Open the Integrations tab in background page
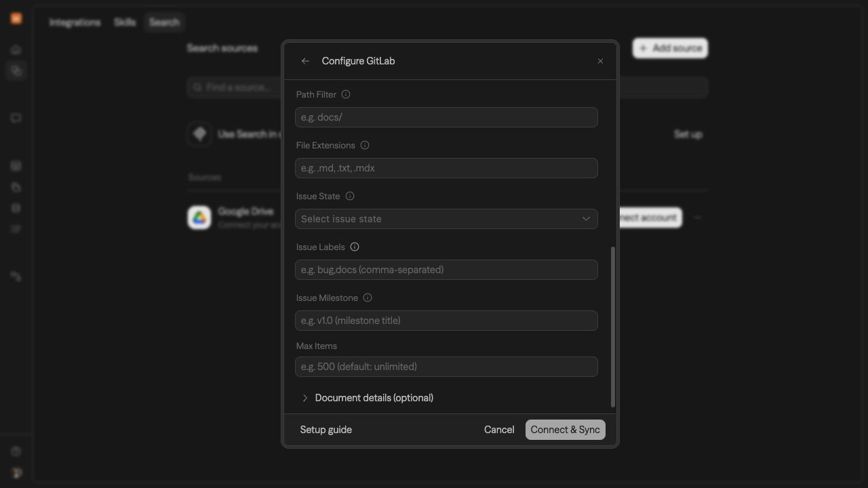868x488 pixels. pyautogui.click(x=75, y=22)
